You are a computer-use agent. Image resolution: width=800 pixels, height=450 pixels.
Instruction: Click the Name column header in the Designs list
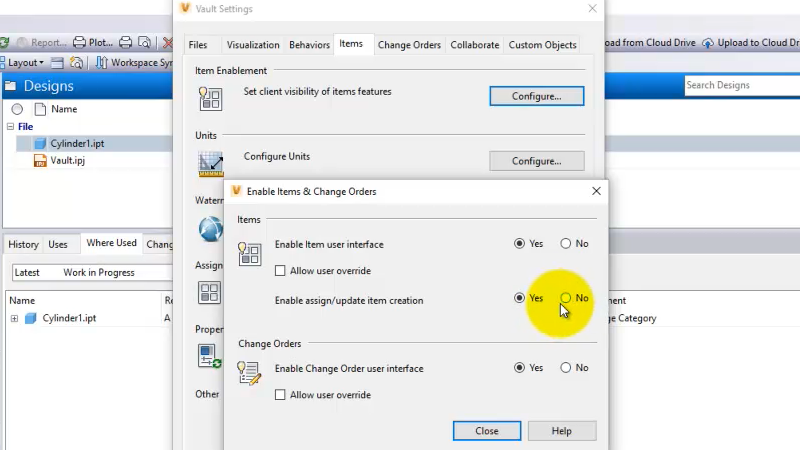[x=64, y=109]
